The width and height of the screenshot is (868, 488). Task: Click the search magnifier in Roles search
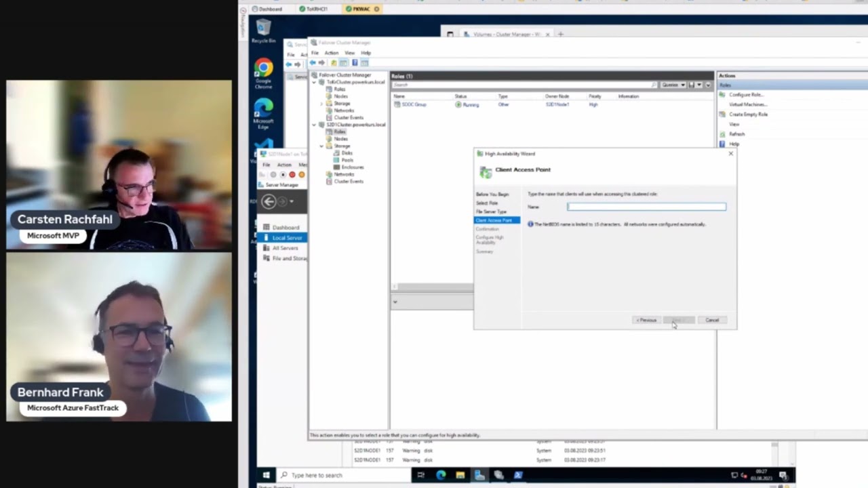pos(654,85)
